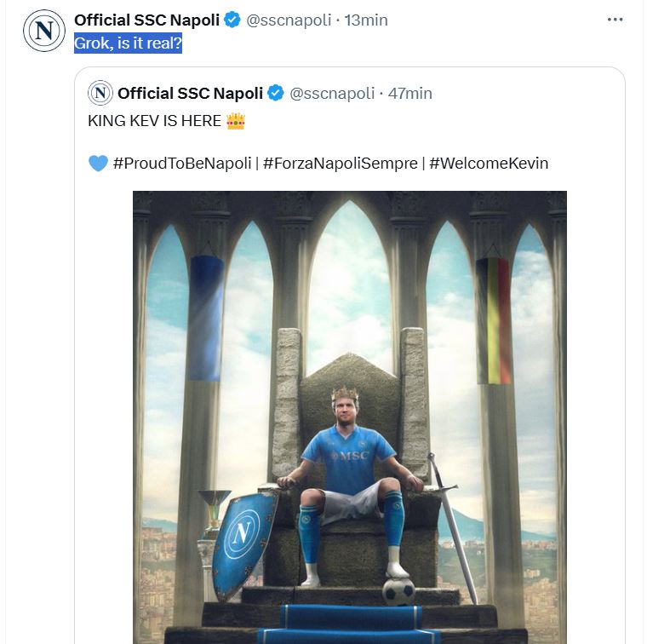Viewport: 647px width, 644px height.
Task: Open the #ProudToBeNapoli hashtag
Action: (182, 164)
